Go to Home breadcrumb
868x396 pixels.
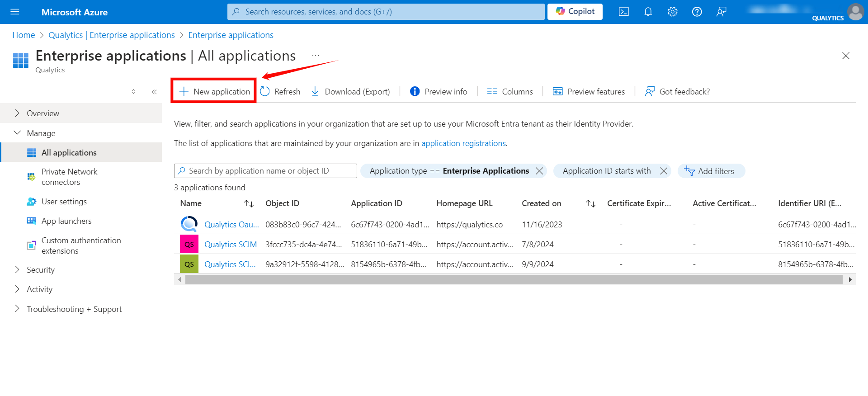[x=24, y=35]
